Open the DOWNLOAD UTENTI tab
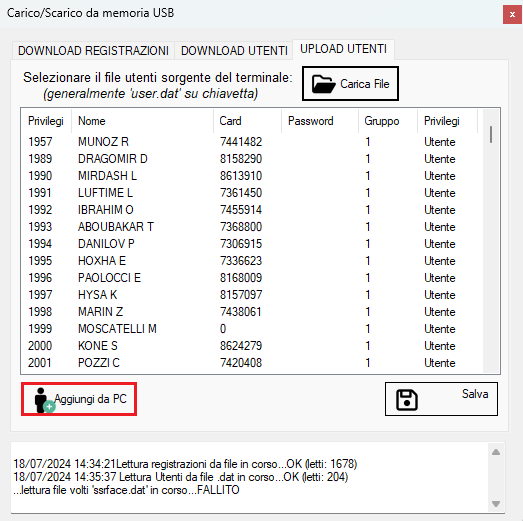The width and height of the screenshot is (523, 521). [x=234, y=51]
